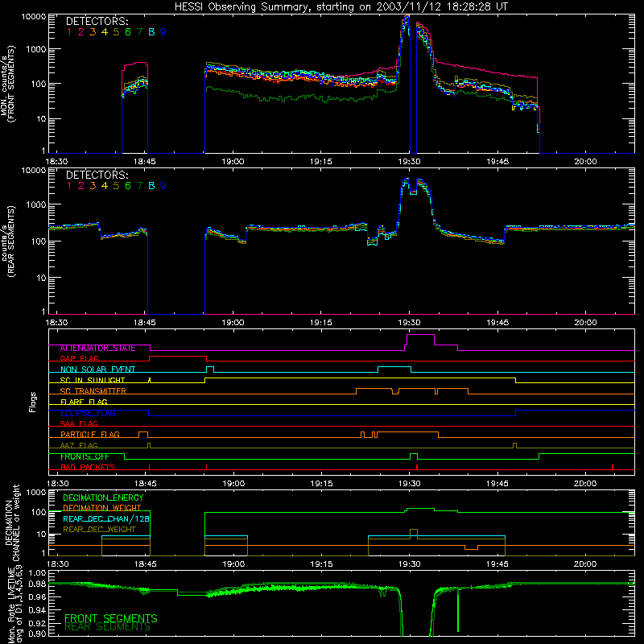The height and width of the screenshot is (644, 644).
Task: Select detector 1 in front segments legend
Action: 69,32
